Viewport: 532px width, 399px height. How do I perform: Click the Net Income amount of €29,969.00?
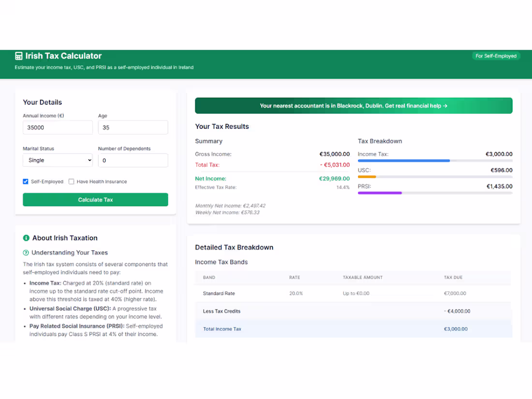pos(334,178)
